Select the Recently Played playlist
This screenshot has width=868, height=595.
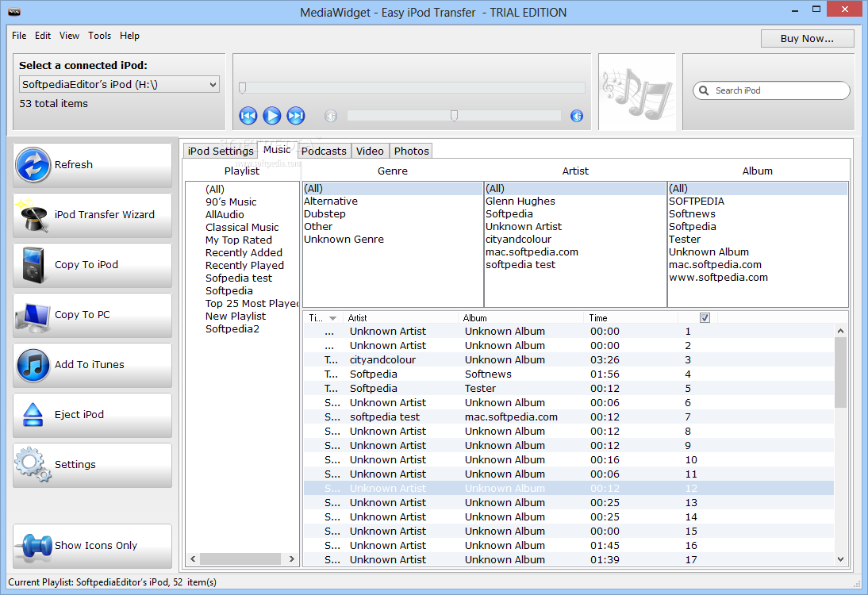[244, 266]
